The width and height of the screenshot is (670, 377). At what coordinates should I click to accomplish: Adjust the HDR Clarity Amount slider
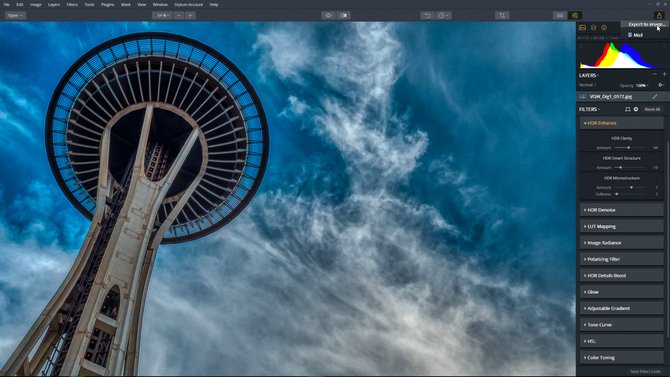pyautogui.click(x=630, y=147)
